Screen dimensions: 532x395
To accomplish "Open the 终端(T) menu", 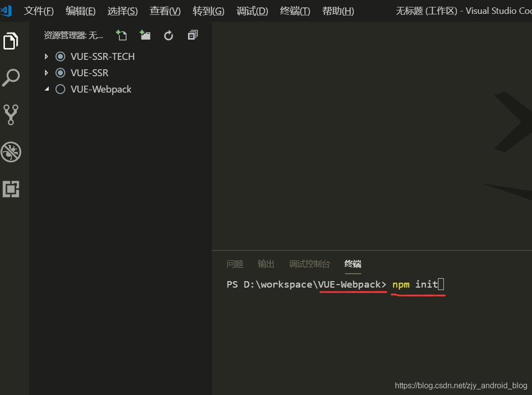I will coord(295,11).
